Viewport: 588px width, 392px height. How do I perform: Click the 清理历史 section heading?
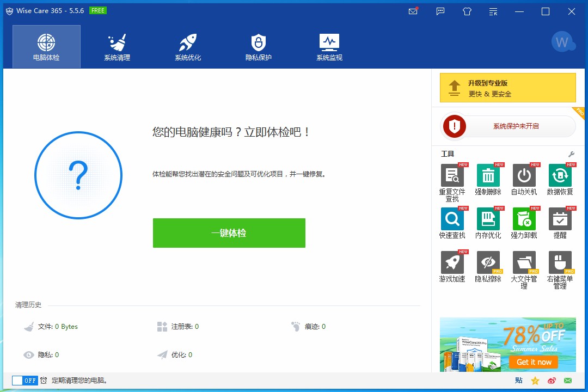pyautogui.click(x=28, y=305)
